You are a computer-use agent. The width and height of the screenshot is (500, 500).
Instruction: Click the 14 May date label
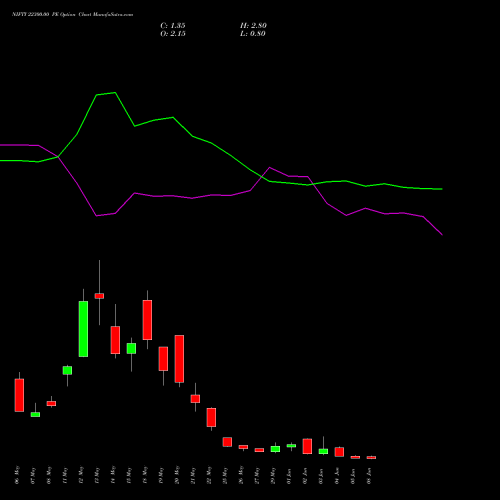point(113,475)
